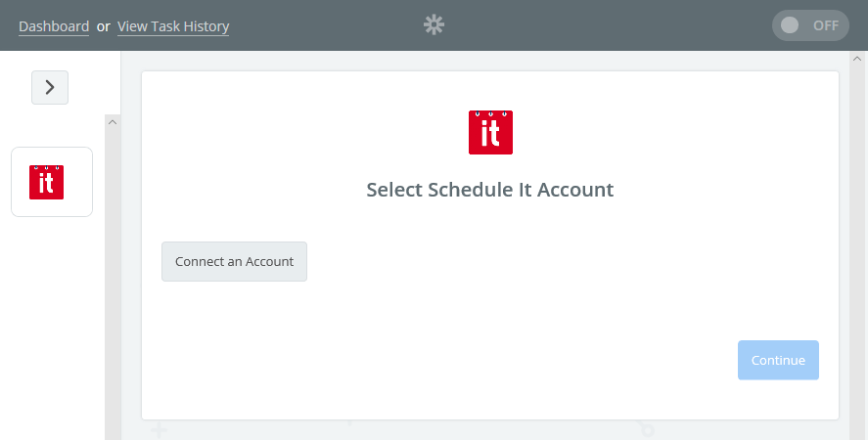Click the right vertical scrollbar track

(x=857, y=249)
